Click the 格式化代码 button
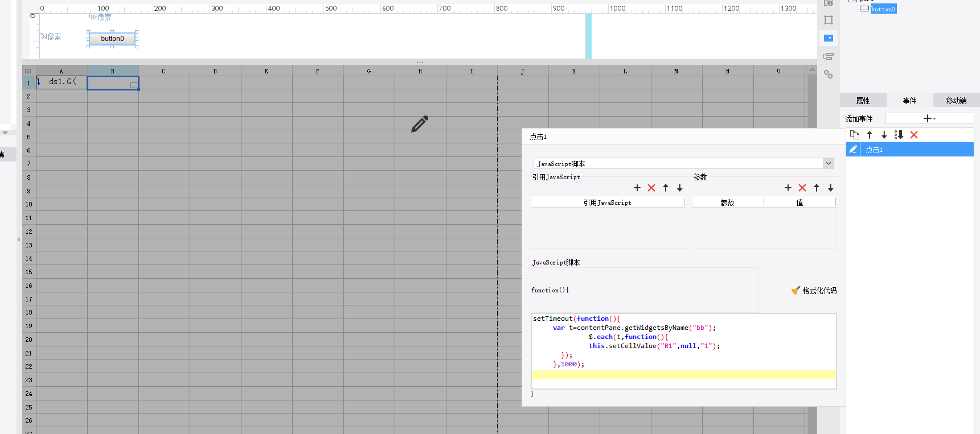 (x=814, y=290)
